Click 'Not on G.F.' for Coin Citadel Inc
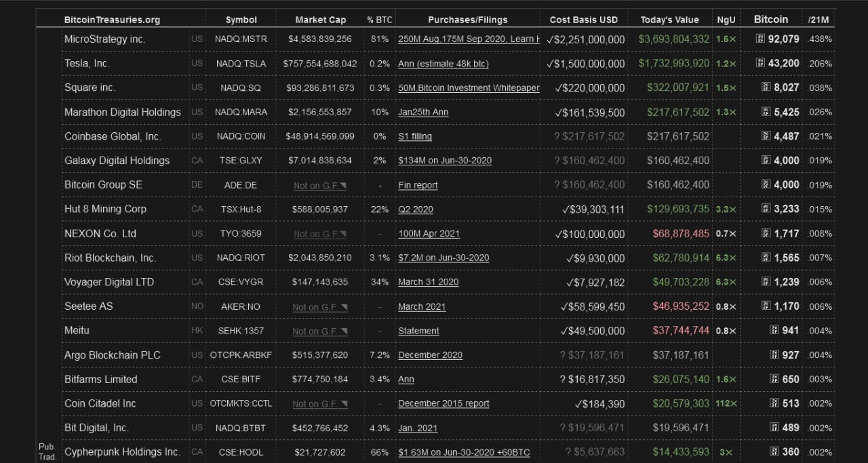This screenshot has height=463, width=868. pos(320,404)
